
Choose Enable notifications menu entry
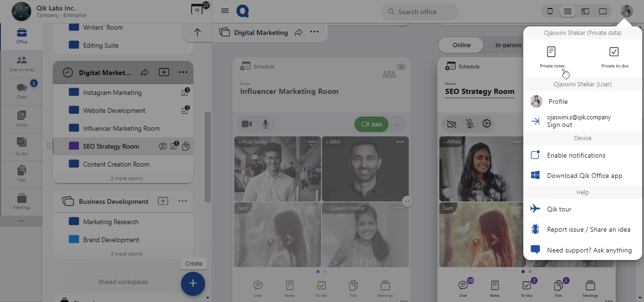[x=576, y=155]
